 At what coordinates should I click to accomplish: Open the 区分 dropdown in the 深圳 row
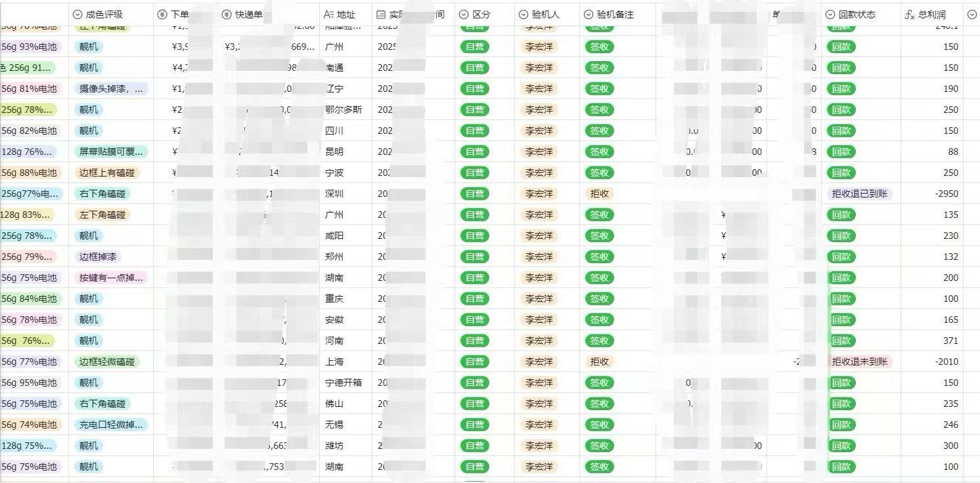point(475,194)
